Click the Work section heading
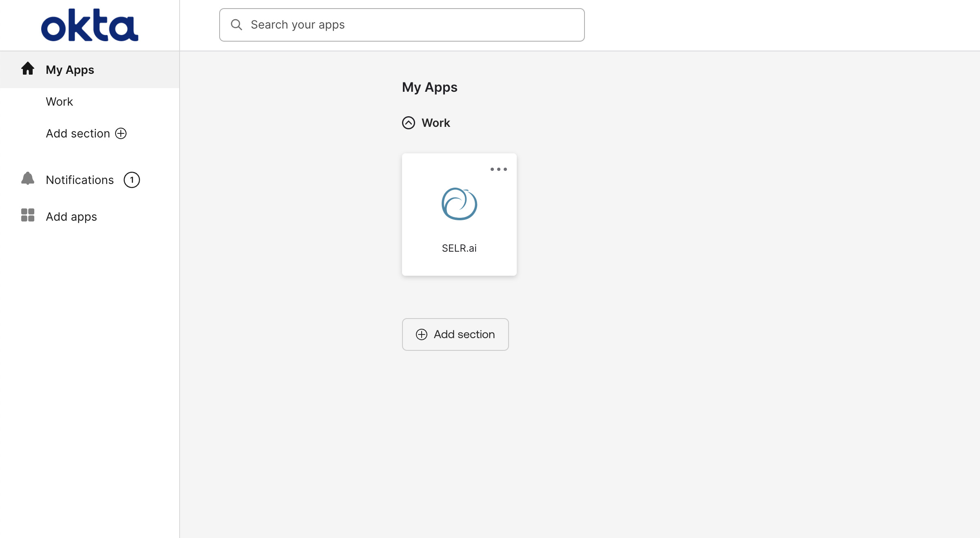 tap(436, 123)
